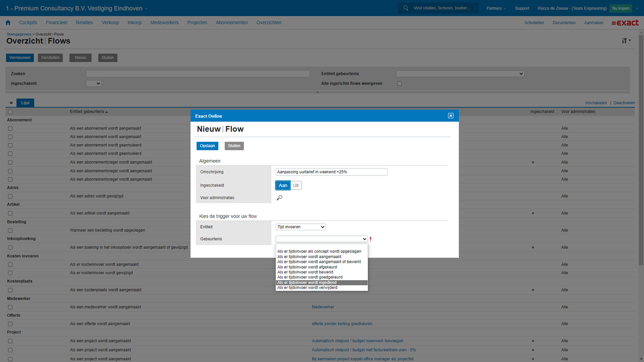Click the home icon in navigation bar

point(8,23)
